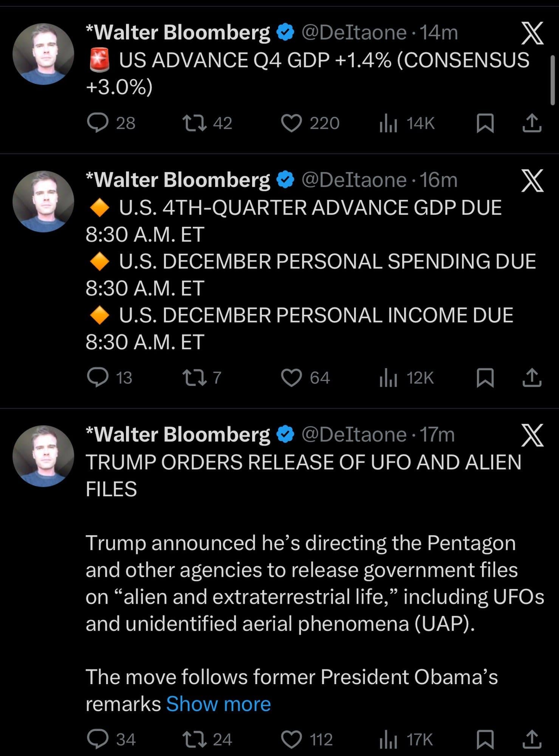Like the US Advance Q4 GDP post
Image resolution: width=559 pixels, height=756 pixels.
click(x=291, y=123)
